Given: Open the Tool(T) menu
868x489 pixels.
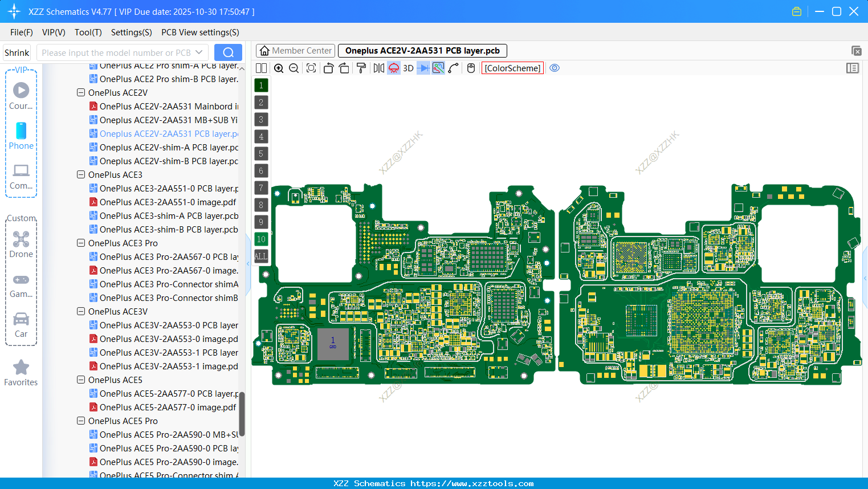Looking at the screenshot, I should coord(88,32).
